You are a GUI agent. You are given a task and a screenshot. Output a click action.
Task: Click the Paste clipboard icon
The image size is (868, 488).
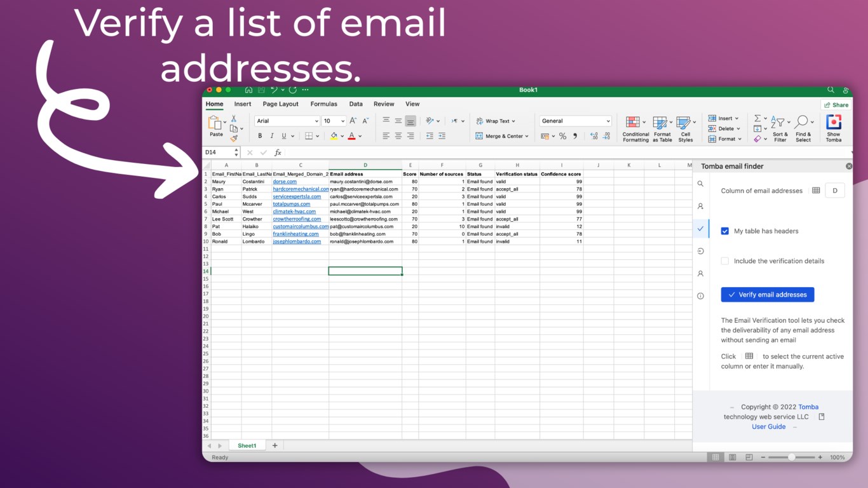coord(215,123)
